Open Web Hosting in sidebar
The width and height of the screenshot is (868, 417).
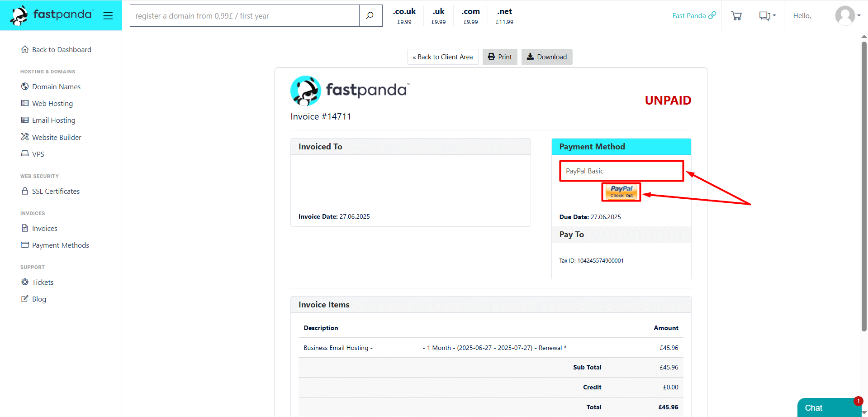[47, 103]
